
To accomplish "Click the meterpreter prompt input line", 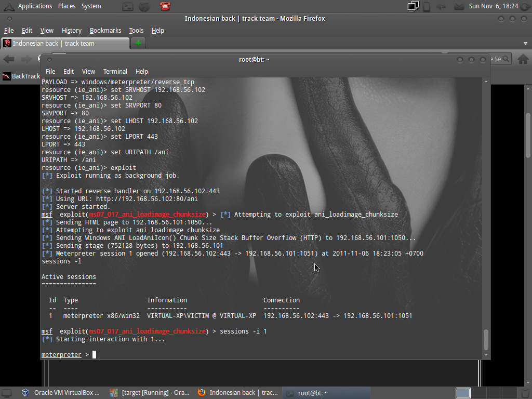I will click(261, 354).
